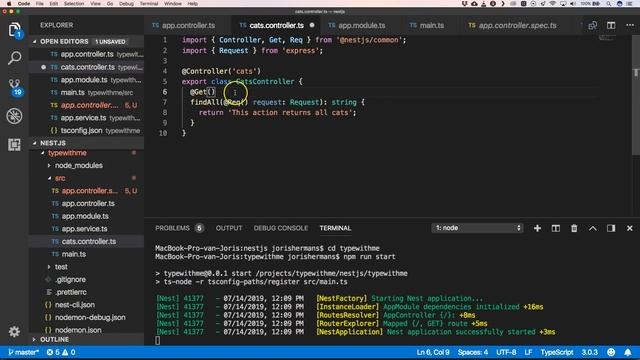Open the OUTPUT panel tab

[229, 228]
